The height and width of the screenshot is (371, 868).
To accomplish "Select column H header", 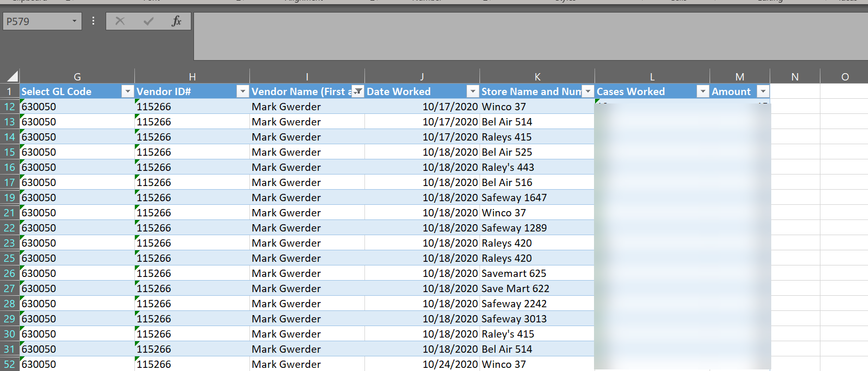I will pyautogui.click(x=192, y=77).
